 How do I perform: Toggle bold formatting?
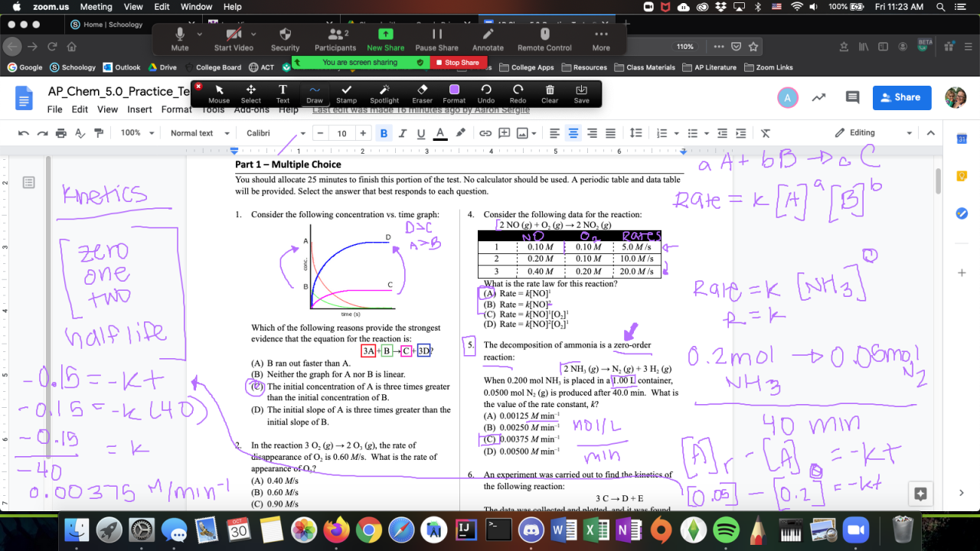click(x=383, y=133)
